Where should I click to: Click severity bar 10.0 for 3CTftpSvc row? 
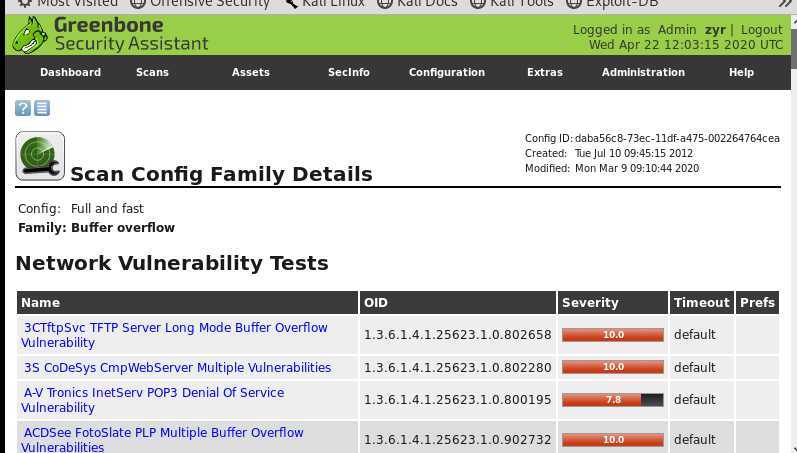click(612, 335)
